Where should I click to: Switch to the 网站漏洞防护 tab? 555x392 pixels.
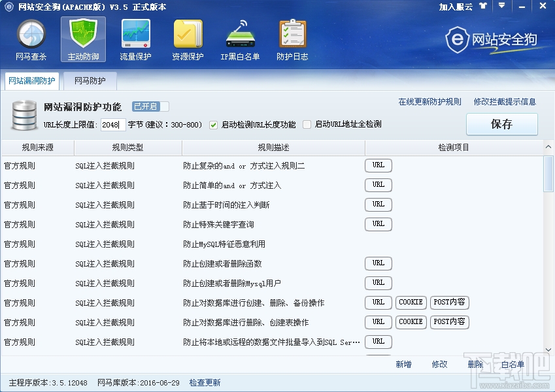pyautogui.click(x=32, y=81)
